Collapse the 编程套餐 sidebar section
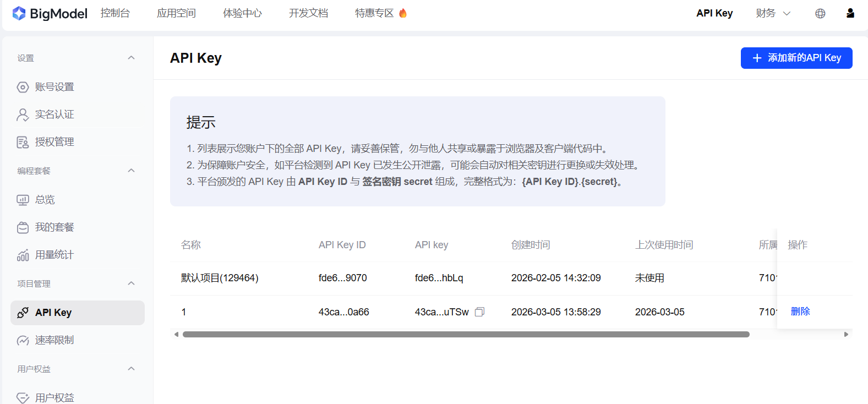Screen dimensions: 868x404 pos(131,171)
